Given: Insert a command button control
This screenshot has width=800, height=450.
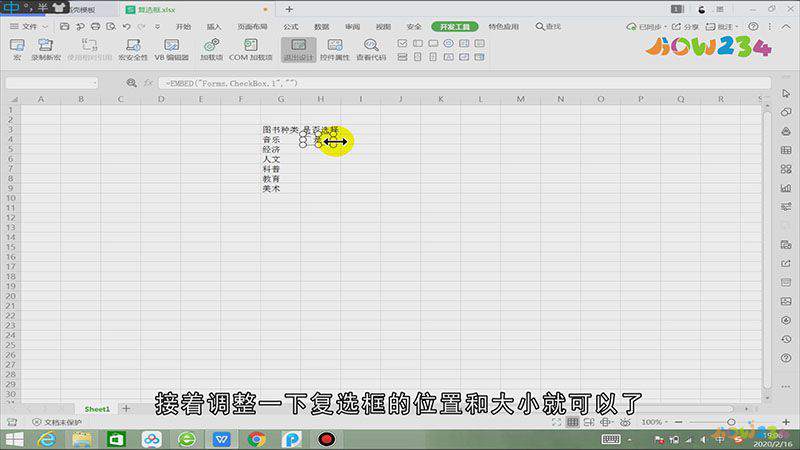Looking at the screenshot, I should (433, 43).
